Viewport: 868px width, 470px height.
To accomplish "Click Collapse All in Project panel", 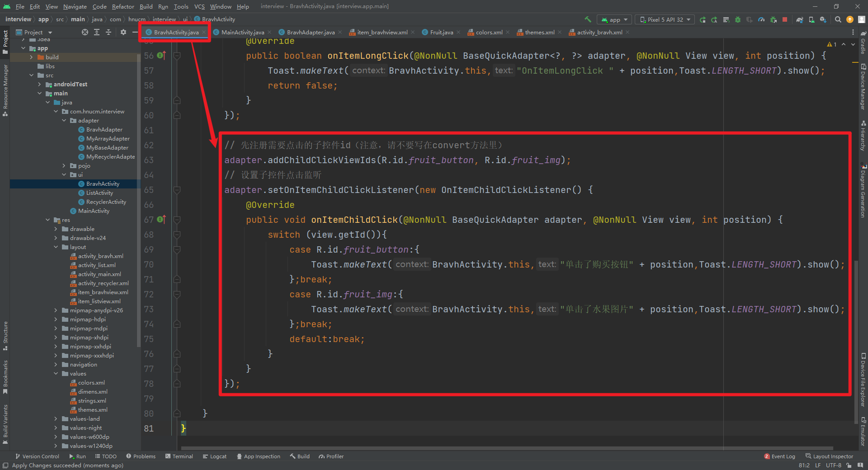I will coord(108,32).
